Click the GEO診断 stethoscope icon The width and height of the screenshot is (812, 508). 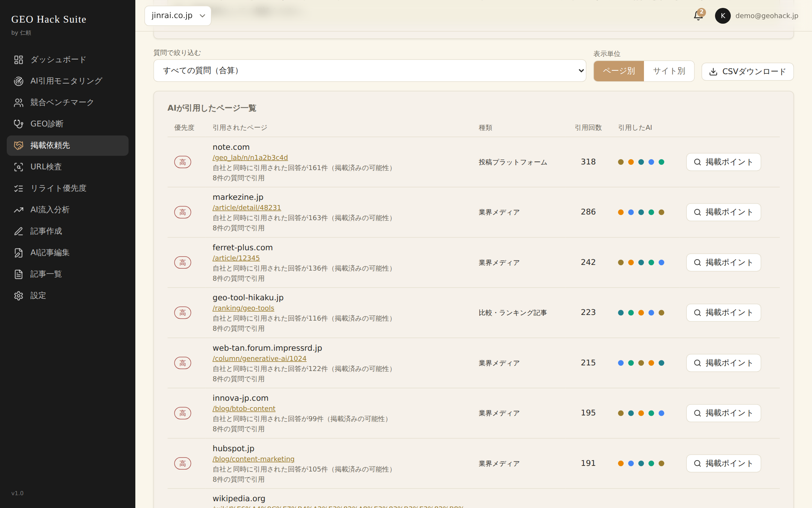18,124
